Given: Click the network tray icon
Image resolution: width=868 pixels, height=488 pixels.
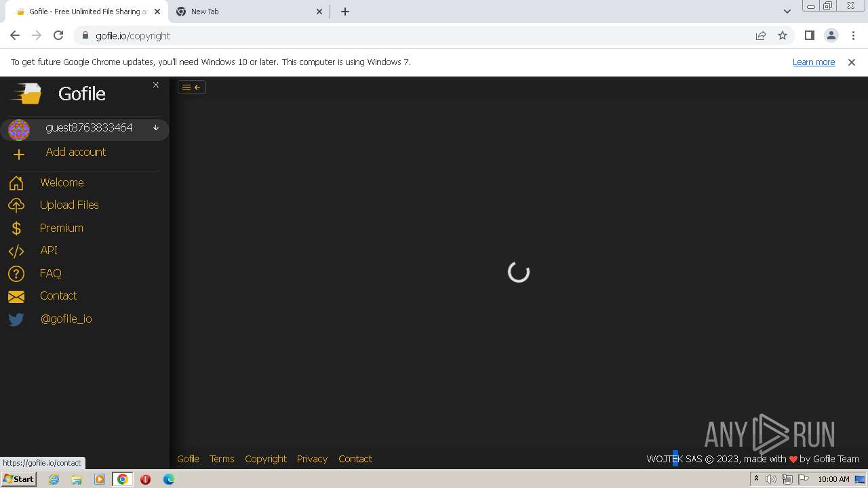Looking at the screenshot, I should click(787, 479).
